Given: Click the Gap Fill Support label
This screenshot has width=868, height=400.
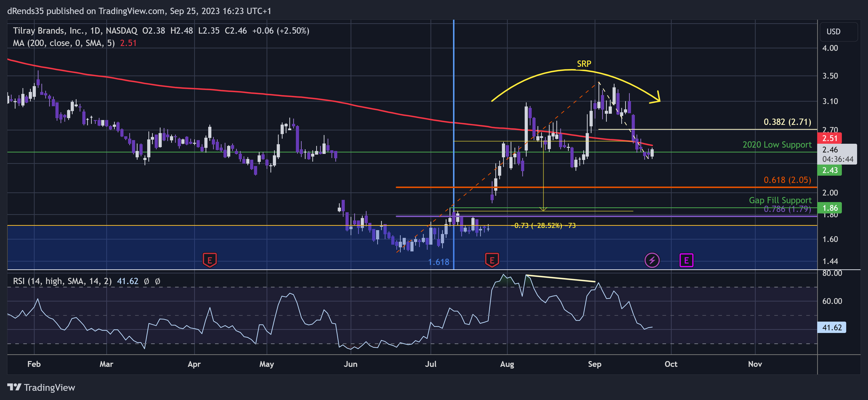Looking at the screenshot, I should point(780,200).
